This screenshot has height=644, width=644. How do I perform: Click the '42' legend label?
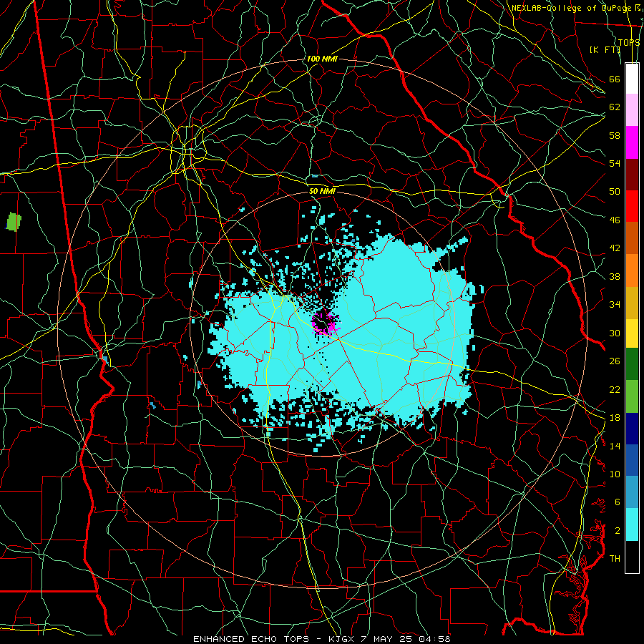(x=615, y=248)
